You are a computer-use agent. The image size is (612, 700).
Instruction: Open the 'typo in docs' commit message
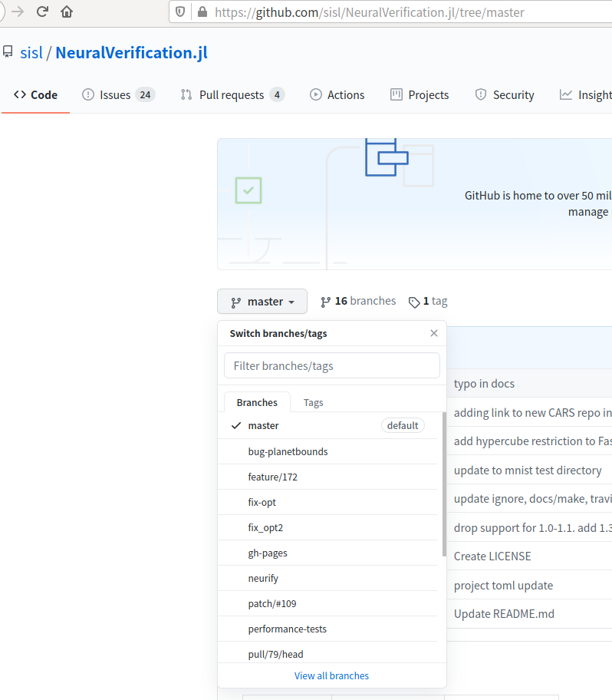click(484, 384)
